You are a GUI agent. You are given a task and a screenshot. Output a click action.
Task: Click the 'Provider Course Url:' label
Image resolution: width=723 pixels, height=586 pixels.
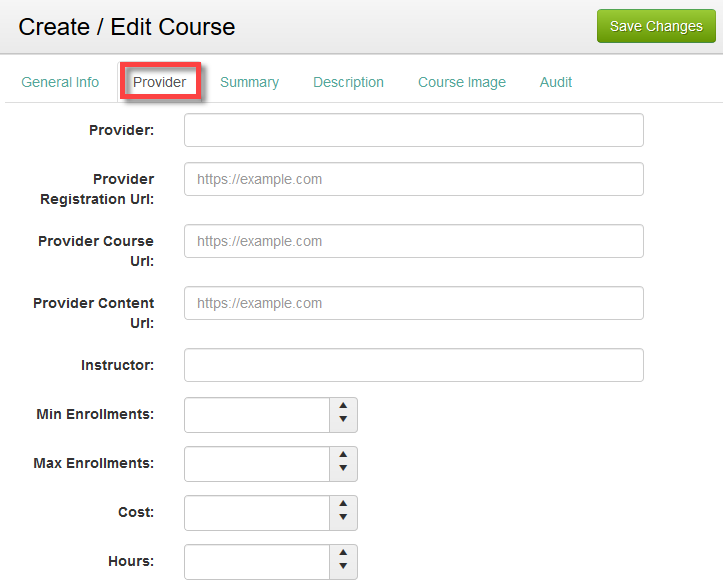click(x=96, y=251)
